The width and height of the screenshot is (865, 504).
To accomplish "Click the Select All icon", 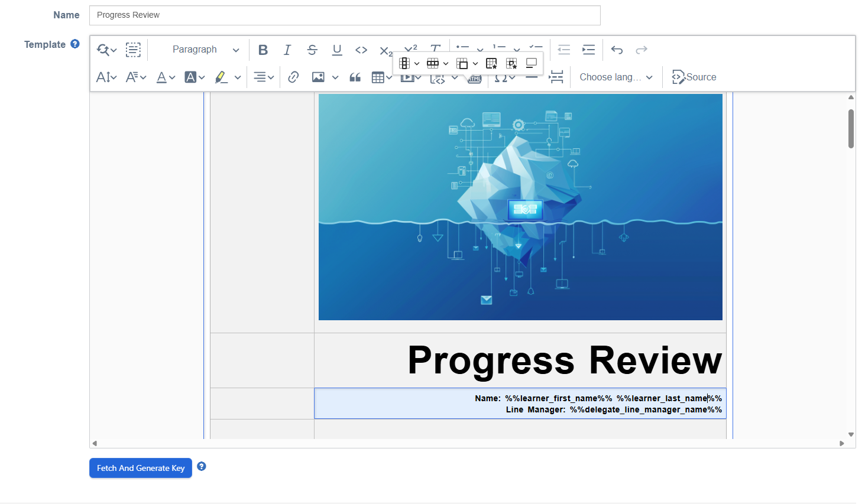I will (133, 50).
